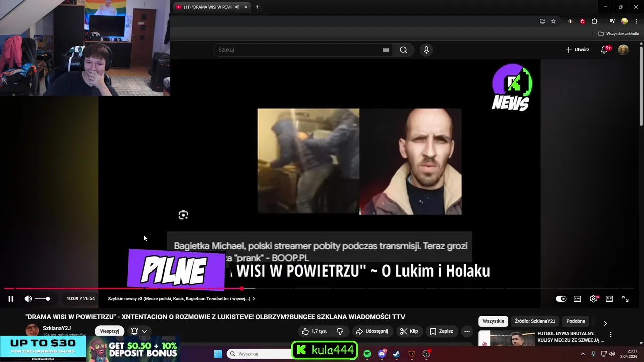Screen dimensions: 644x362
Task: Open the SzklanaY2J channel name link
Action: tap(57, 328)
